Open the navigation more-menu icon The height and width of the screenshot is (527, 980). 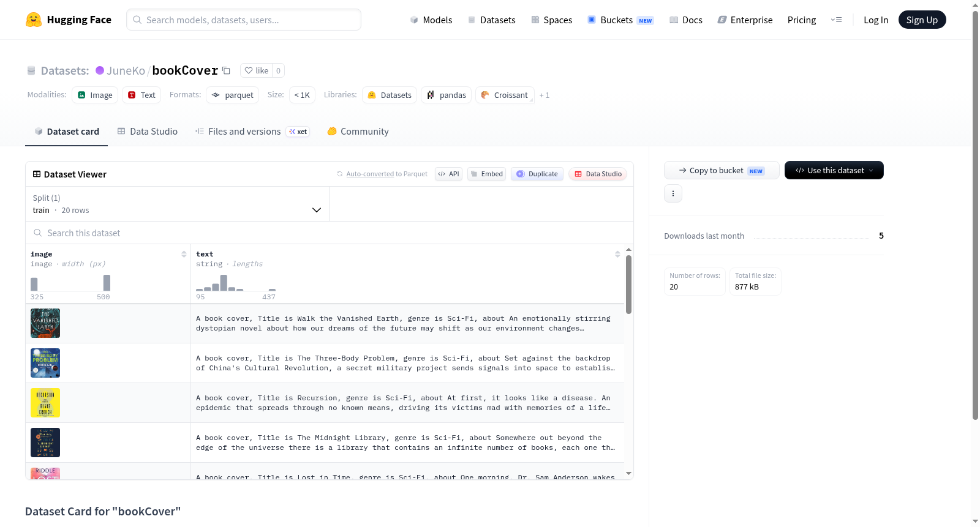[x=836, y=20]
